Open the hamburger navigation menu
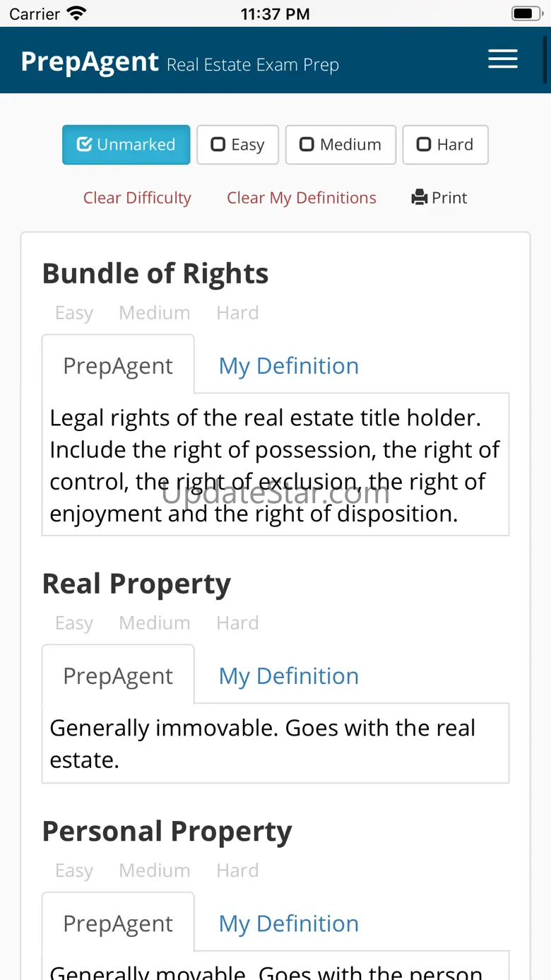Viewport: 551px width, 980px height. (x=502, y=59)
